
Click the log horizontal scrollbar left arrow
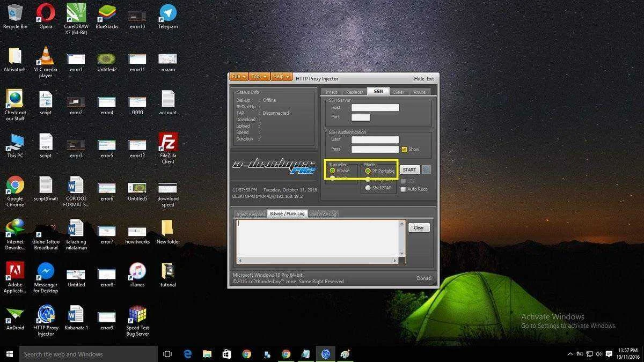coord(240,261)
